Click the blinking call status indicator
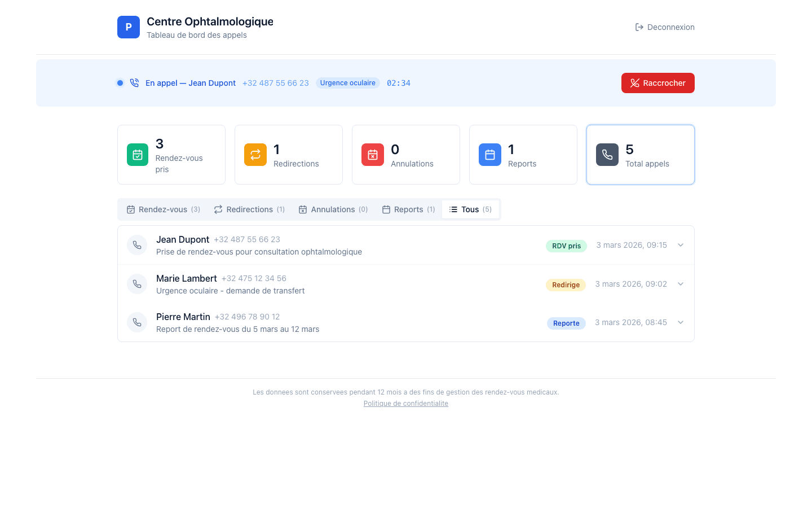 120,83
